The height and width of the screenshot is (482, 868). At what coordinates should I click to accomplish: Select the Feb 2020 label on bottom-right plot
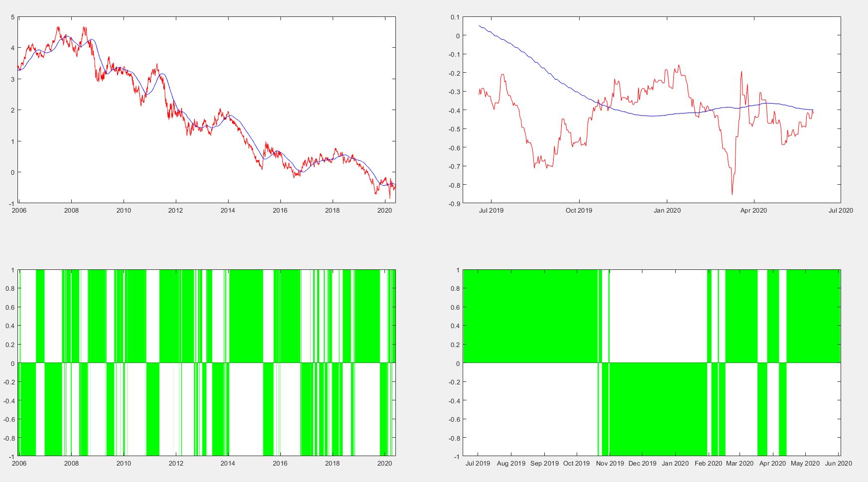[x=708, y=463]
